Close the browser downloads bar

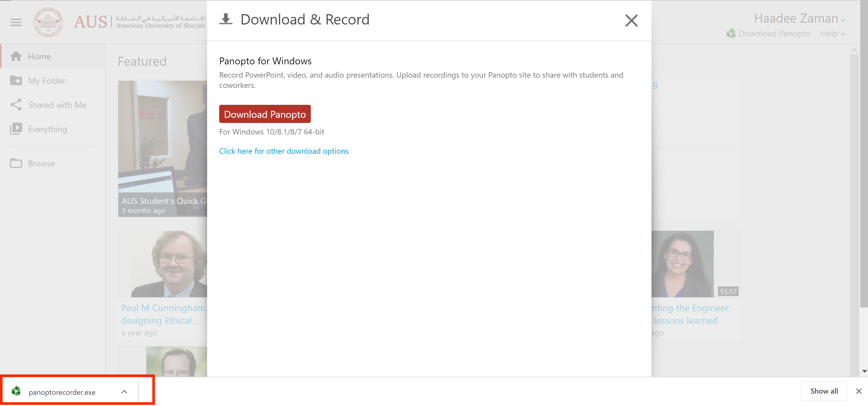tap(859, 391)
